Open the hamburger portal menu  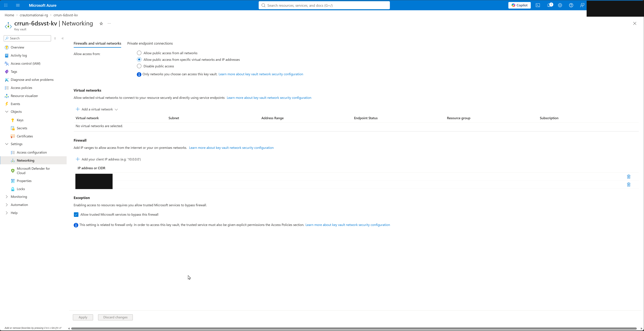click(18, 5)
